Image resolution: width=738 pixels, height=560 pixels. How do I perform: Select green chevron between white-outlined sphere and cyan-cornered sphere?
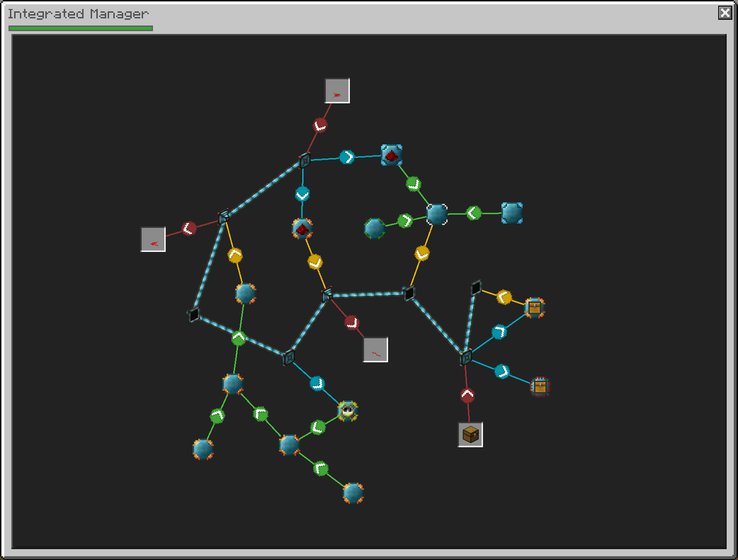474,213
